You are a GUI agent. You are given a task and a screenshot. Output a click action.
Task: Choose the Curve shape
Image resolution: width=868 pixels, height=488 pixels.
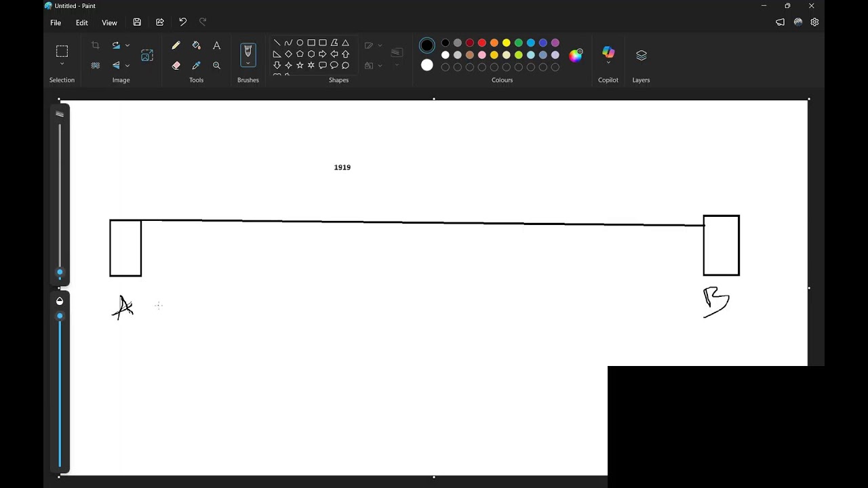(288, 43)
